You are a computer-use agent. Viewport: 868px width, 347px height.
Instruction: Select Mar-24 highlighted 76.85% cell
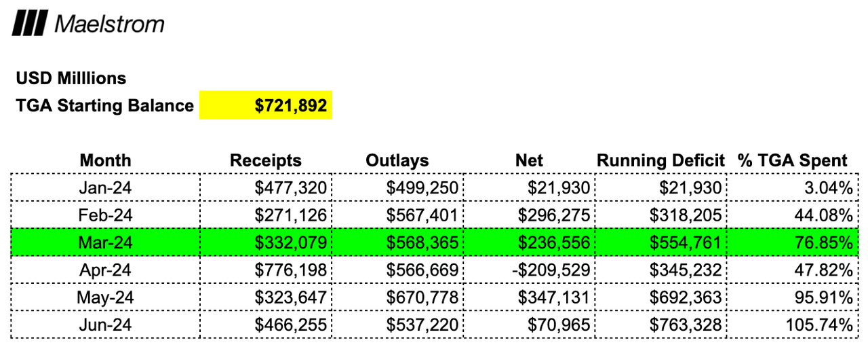click(x=792, y=242)
